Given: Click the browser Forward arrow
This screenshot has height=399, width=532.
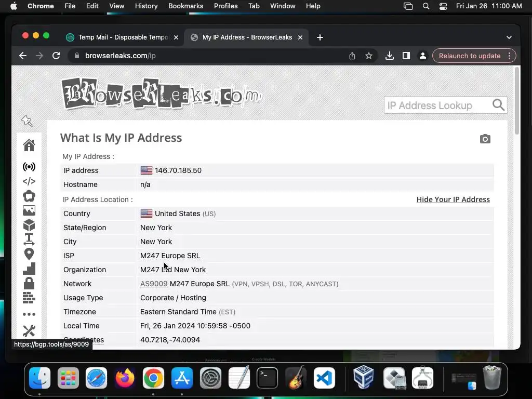Looking at the screenshot, I should pyautogui.click(x=39, y=56).
